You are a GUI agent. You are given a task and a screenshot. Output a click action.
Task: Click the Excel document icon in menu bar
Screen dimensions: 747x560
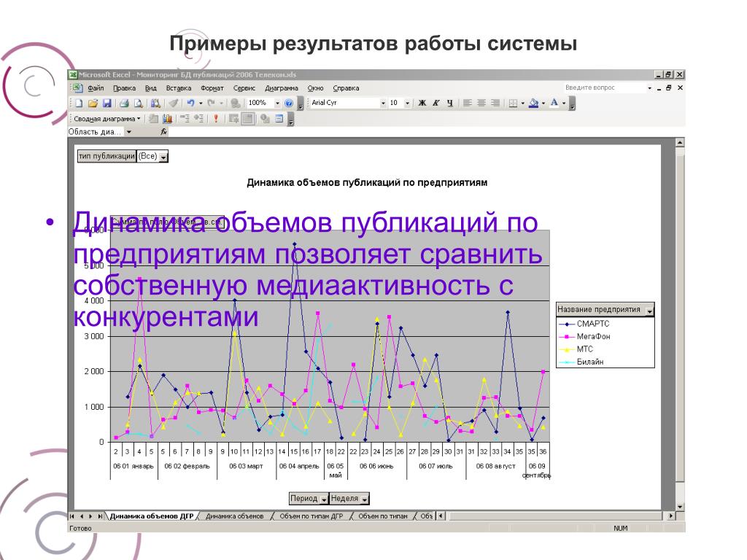[77, 88]
